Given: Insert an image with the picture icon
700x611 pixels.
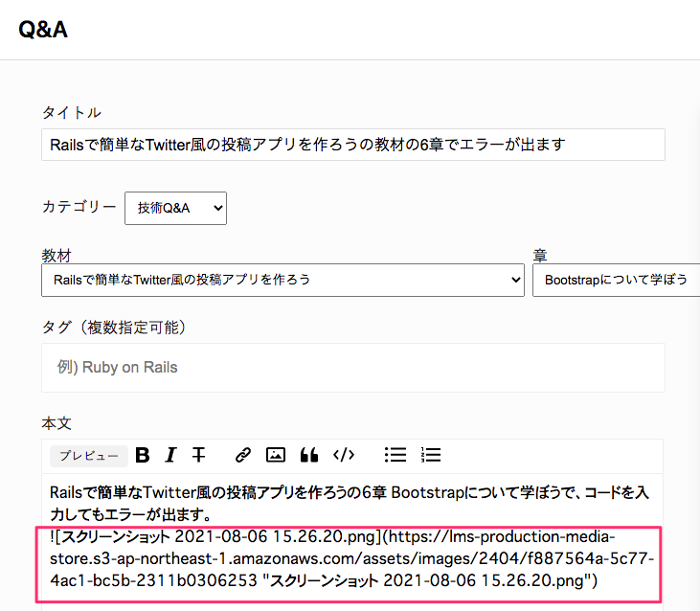Looking at the screenshot, I should click(x=276, y=455).
